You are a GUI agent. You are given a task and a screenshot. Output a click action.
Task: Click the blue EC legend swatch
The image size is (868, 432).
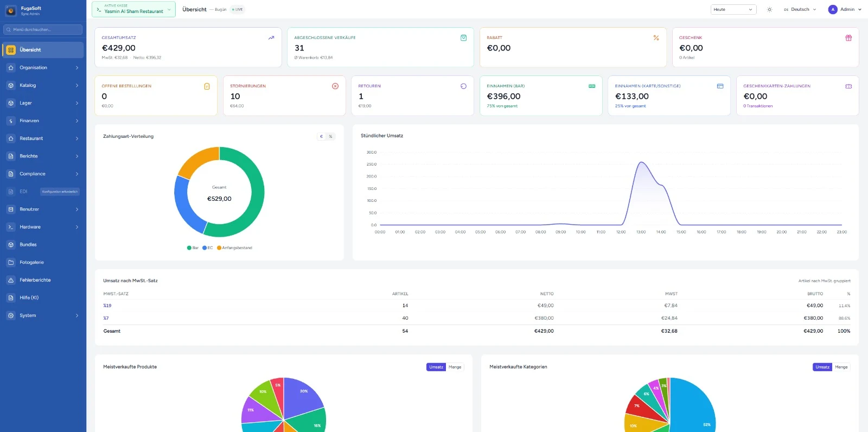205,248
